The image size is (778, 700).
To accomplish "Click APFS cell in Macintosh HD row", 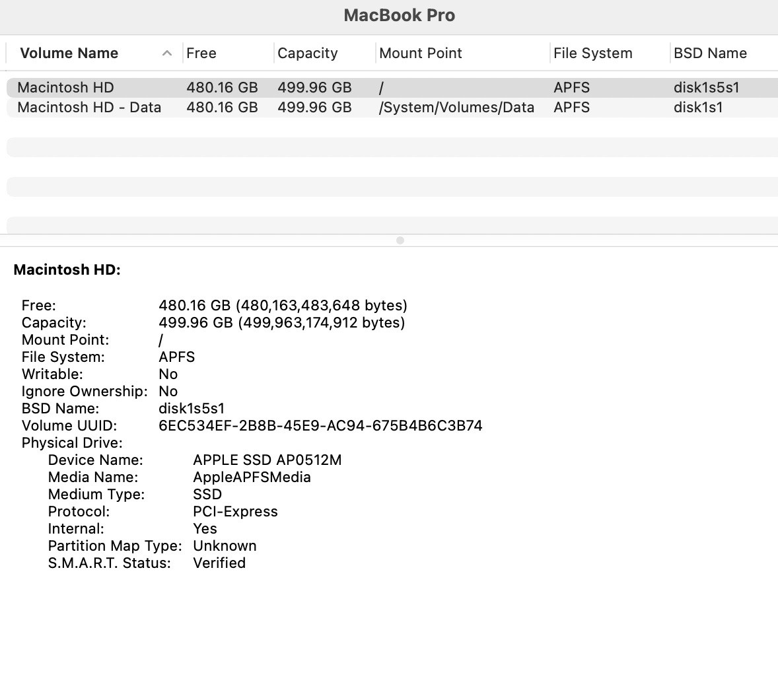I will [x=571, y=88].
